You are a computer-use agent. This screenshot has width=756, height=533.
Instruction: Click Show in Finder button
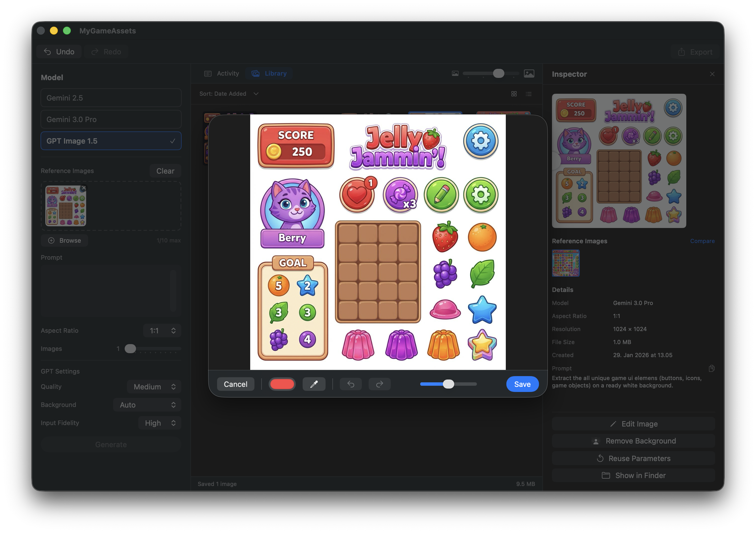click(x=633, y=476)
